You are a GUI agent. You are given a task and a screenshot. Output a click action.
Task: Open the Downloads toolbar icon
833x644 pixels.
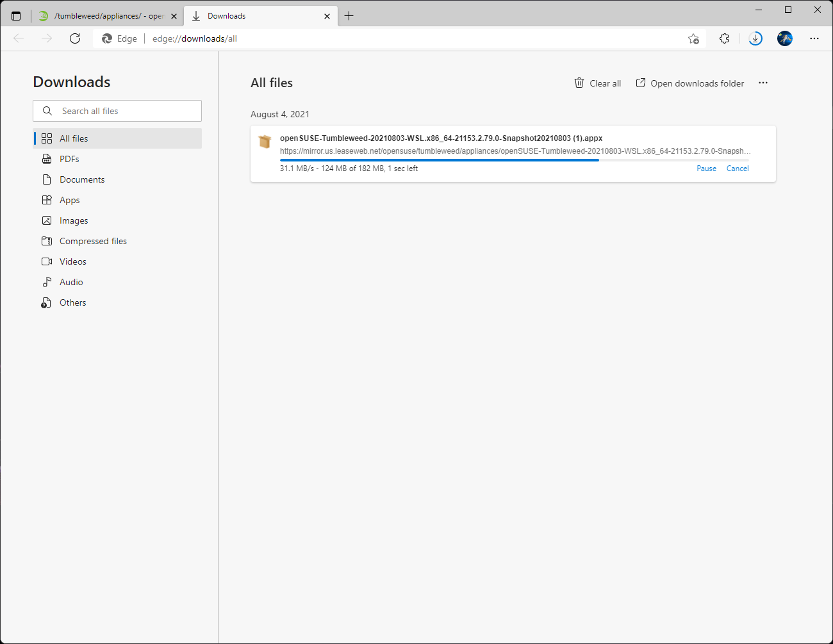click(x=755, y=38)
